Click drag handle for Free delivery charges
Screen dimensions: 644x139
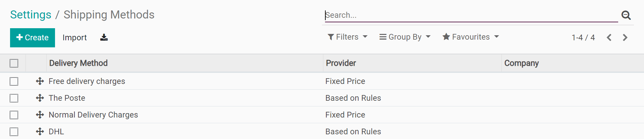point(40,81)
